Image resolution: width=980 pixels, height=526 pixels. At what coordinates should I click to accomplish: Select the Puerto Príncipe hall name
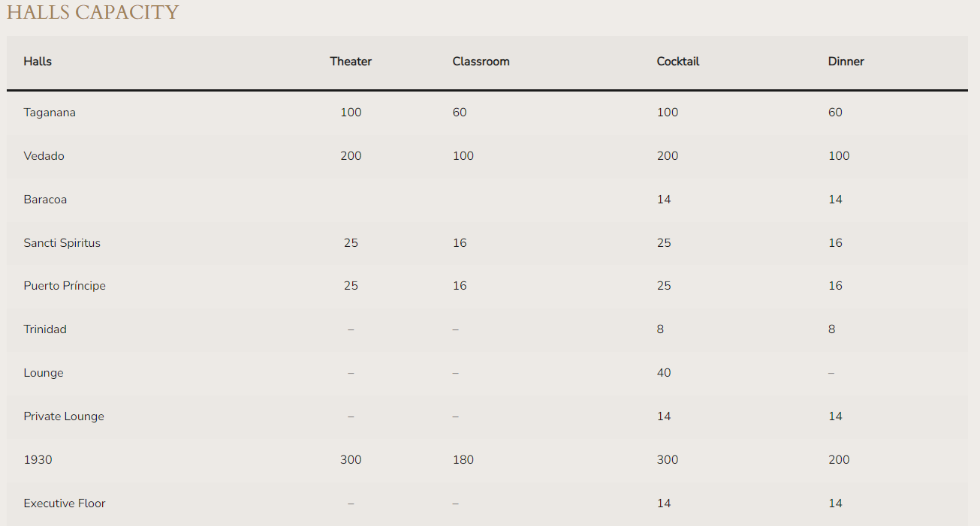[65, 286]
